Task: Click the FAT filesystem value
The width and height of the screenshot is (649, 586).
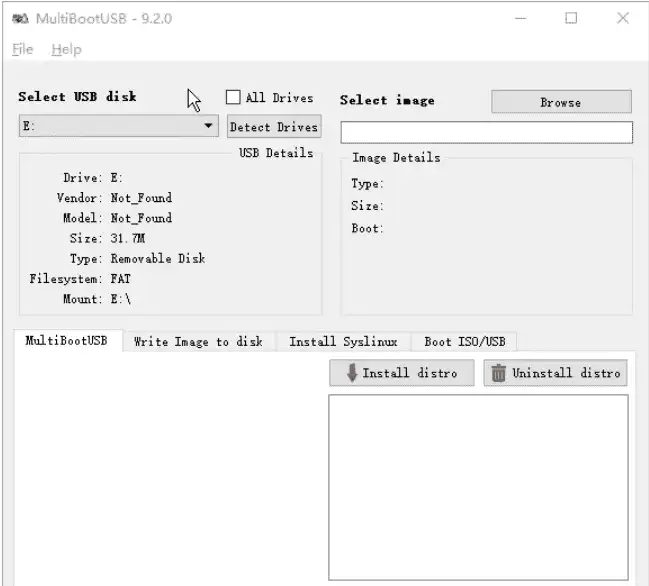Action: (120, 279)
